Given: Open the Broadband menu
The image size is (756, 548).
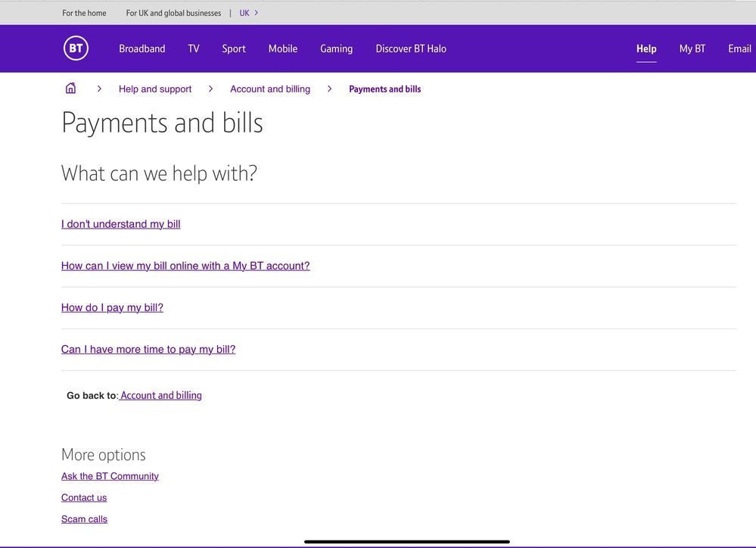Looking at the screenshot, I should click(142, 48).
